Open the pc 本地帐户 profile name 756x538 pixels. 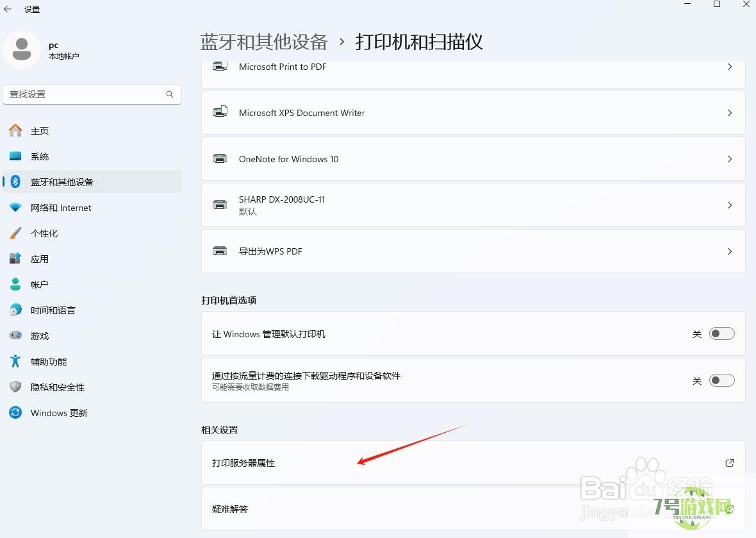coord(63,50)
